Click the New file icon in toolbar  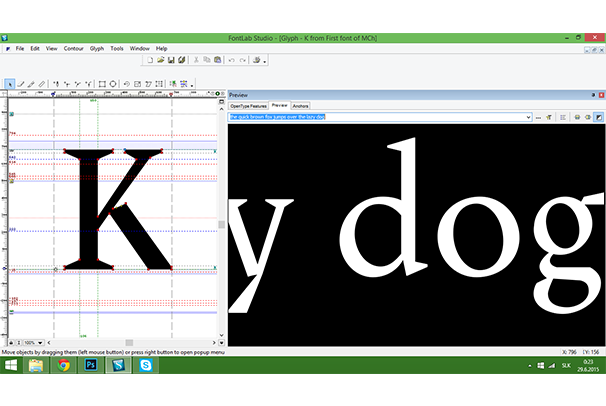click(x=148, y=60)
